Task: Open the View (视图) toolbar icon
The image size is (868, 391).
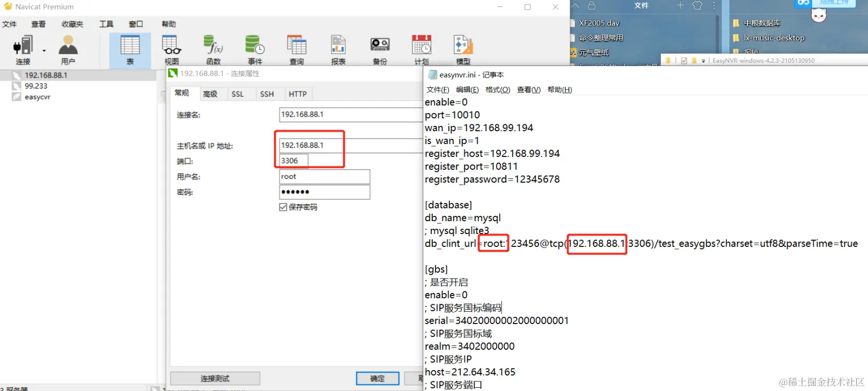Action: click(171, 50)
